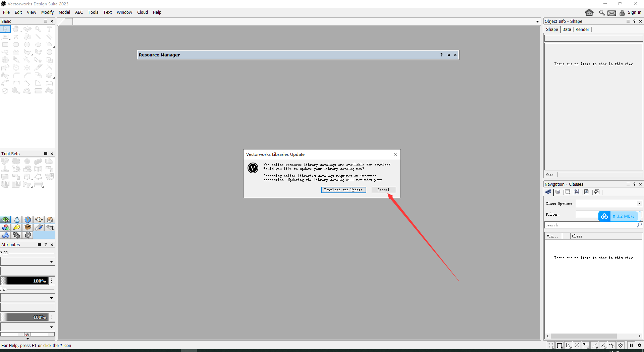
Task: Click the Pen opacity 100% slider bar
Action: (24, 317)
